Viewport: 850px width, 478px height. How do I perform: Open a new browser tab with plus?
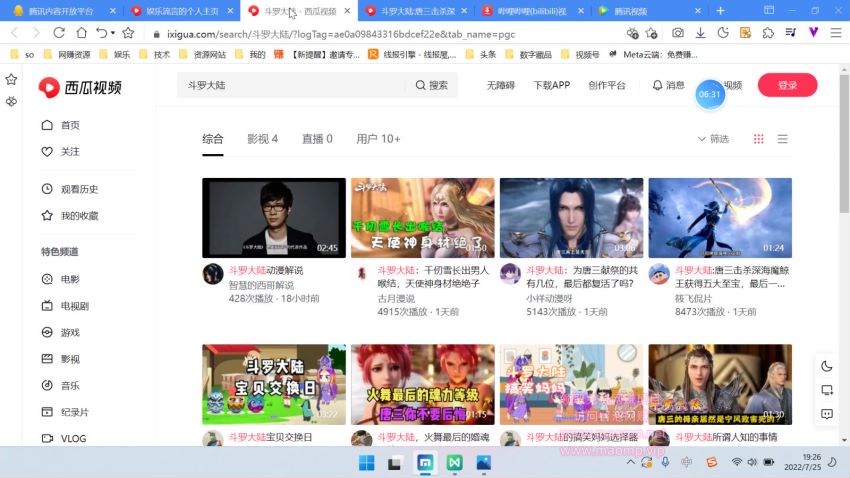pos(720,11)
